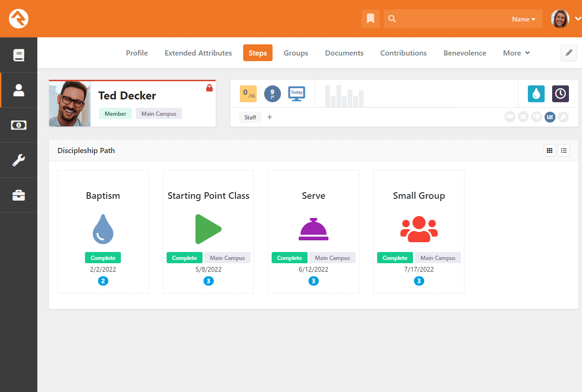This screenshot has width=582, height=392.
Task: Click the dark clock badge
Action: coord(561,94)
